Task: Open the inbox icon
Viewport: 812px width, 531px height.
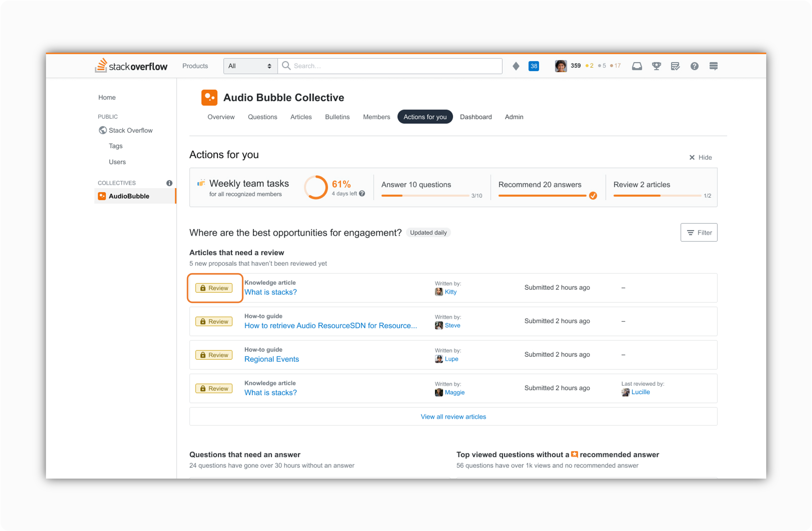Action: (637, 66)
